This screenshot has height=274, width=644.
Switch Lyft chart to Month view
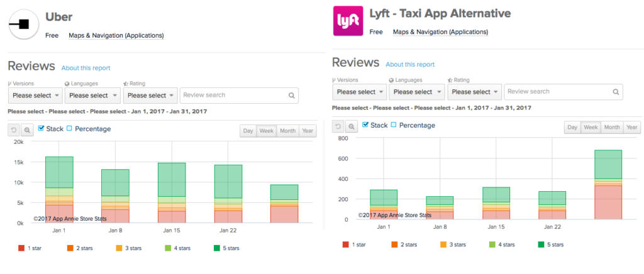[x=612, y=127]
